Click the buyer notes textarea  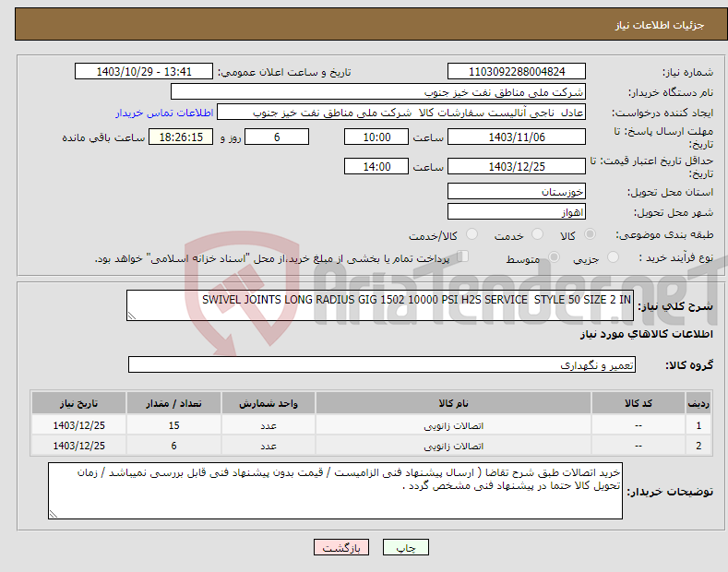click(335, 491)
